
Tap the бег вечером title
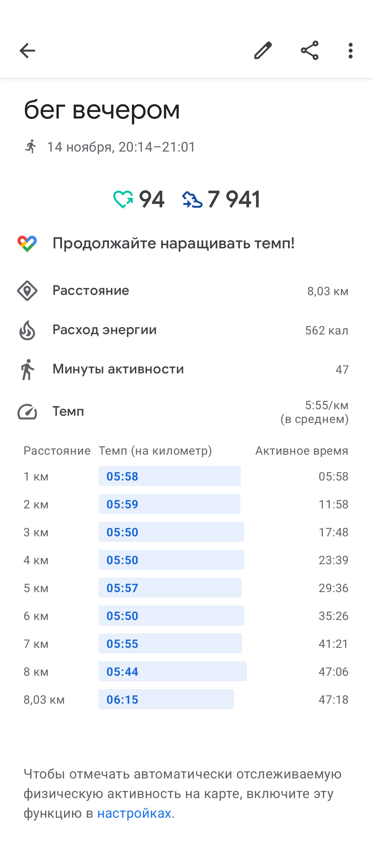pyautogui.click(x=102, y=110)
